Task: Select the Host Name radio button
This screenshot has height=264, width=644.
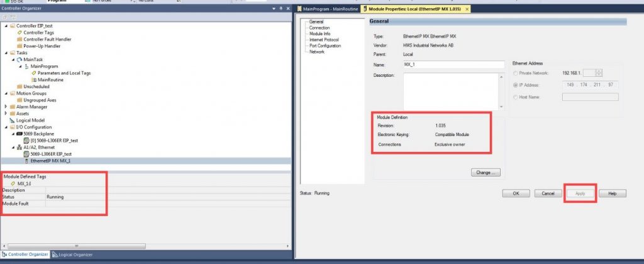Action: (516, 97)
